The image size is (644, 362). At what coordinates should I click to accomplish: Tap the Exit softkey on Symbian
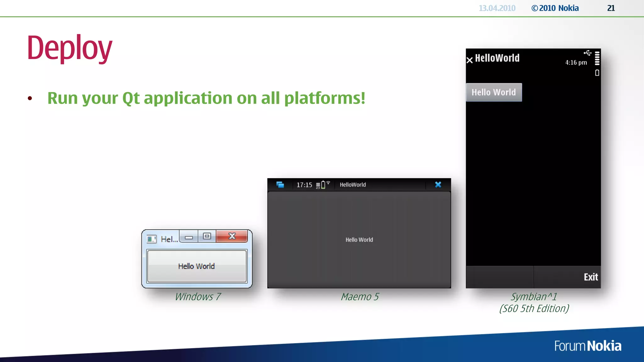coord(591,277)
